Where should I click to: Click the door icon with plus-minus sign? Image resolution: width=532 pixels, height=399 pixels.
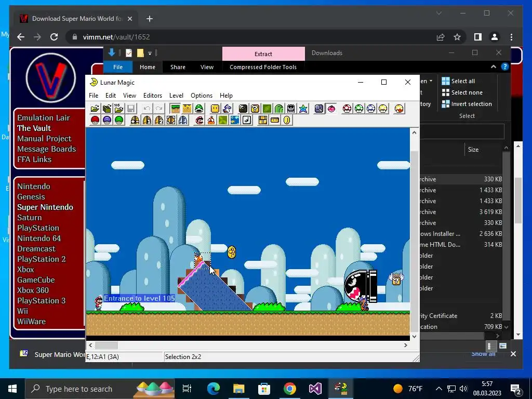pos(135,120)
